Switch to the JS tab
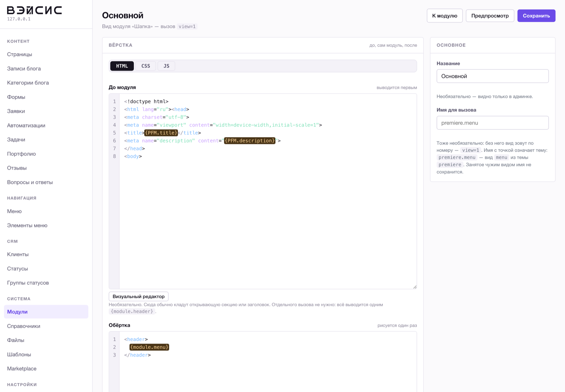Image resolution: width=565 pixels, height=392 pixels. 166,66
